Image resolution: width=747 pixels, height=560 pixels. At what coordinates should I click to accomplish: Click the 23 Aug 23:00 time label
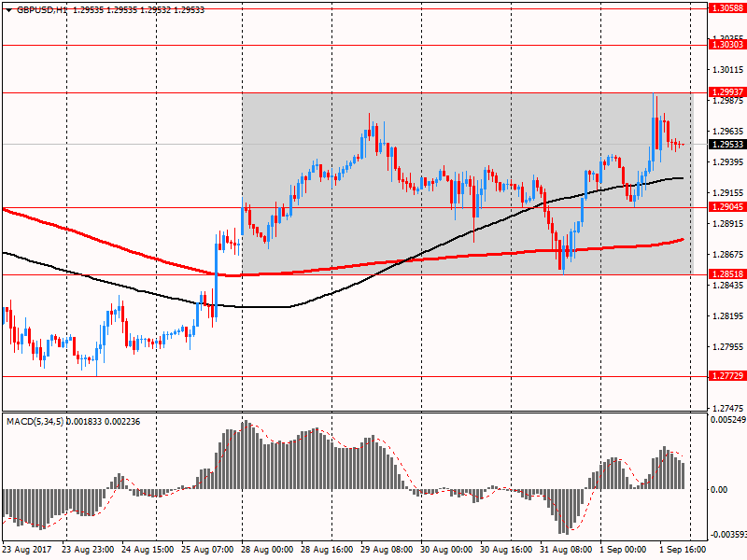pyautogui.click(x=88, y=550)
